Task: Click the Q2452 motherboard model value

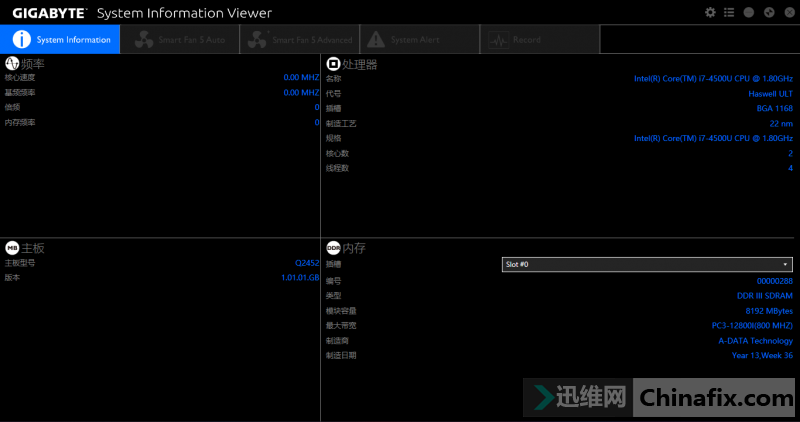Action: pos(307,263)
